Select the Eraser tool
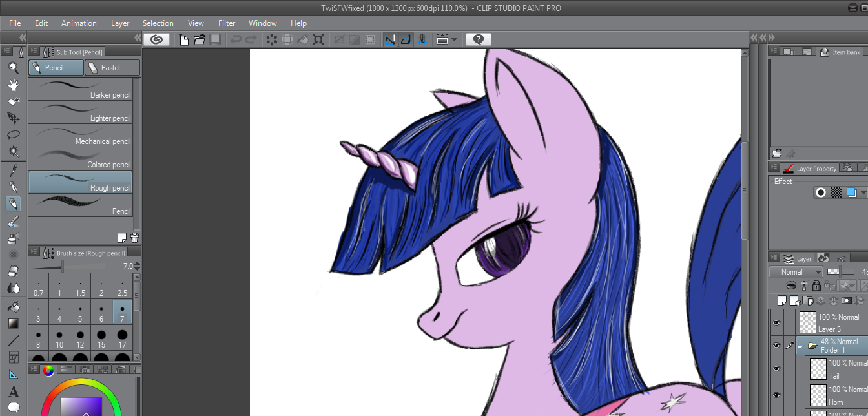This screenshot has height=416, width=868. (x=14, y=271)
